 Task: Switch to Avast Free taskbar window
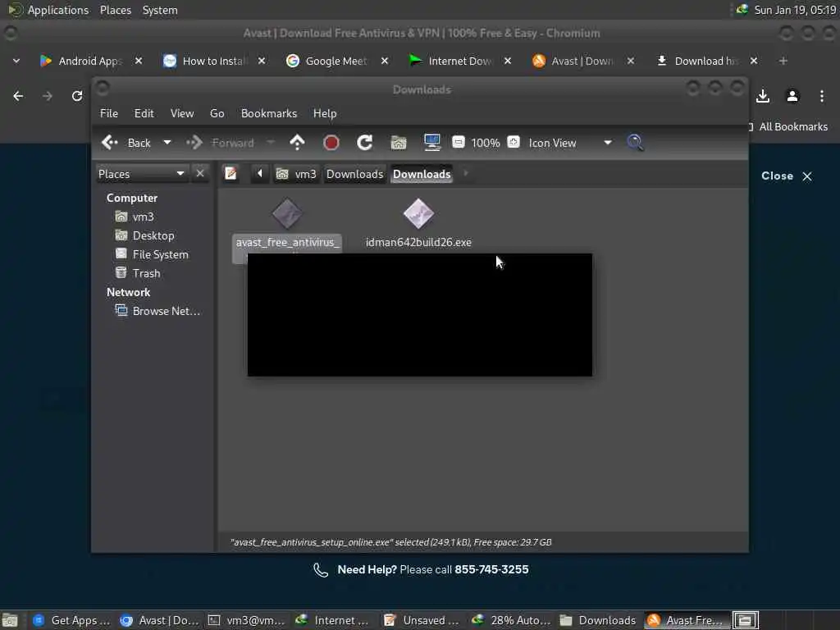(686, 620)
